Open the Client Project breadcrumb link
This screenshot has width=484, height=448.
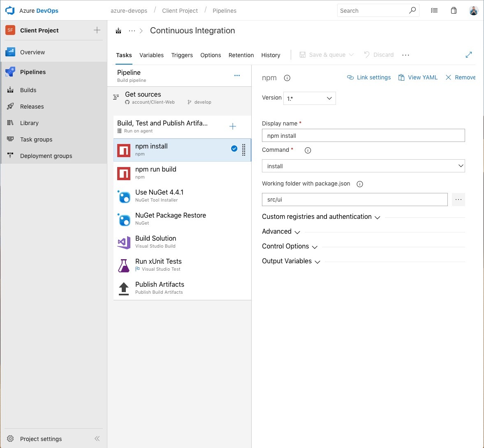pos(180,11)
